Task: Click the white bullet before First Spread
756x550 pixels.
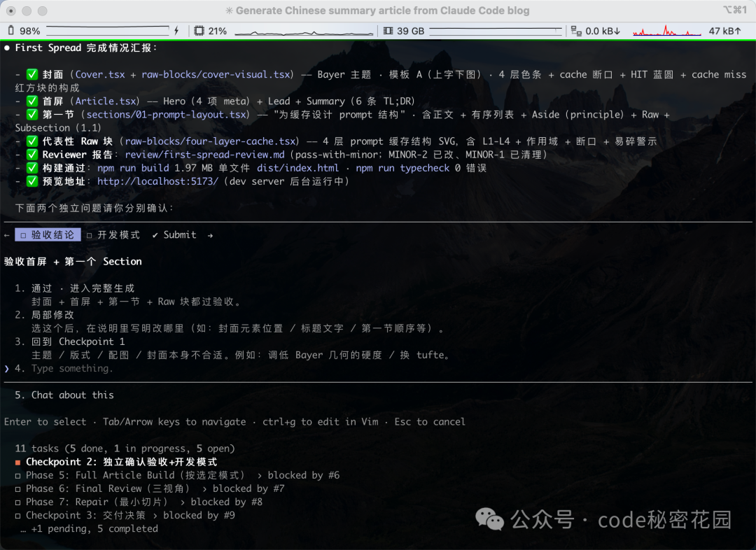Action: (7, 48)
